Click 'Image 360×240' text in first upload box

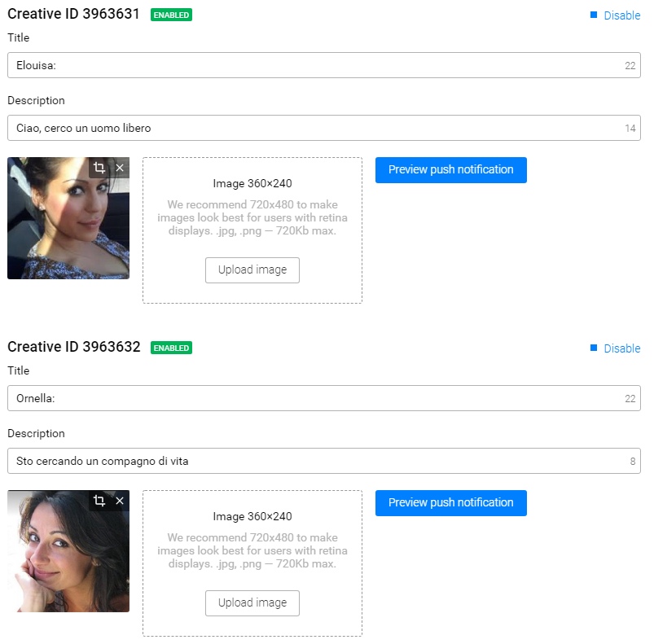coord(252,183)
